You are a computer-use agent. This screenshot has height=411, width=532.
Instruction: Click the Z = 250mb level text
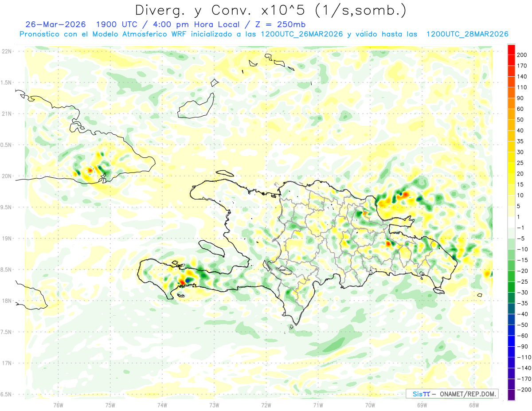[282, 24]
